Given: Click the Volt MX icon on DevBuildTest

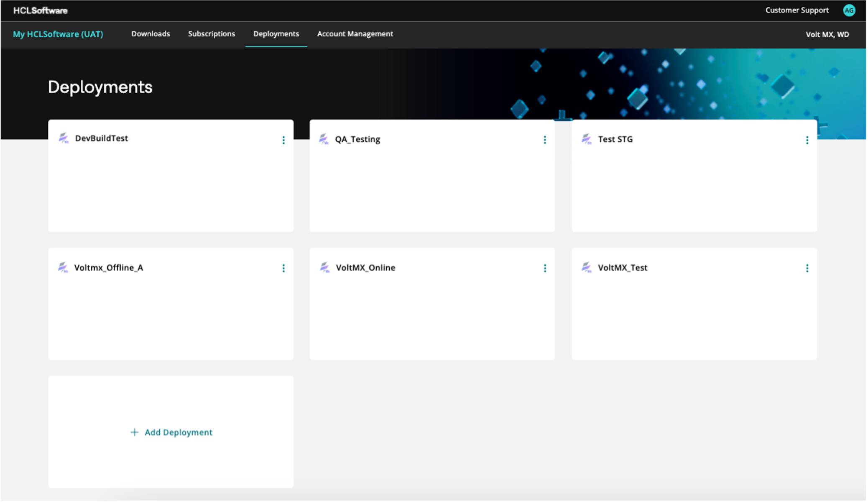Looking at the screenshot, I should pos(64,138).
